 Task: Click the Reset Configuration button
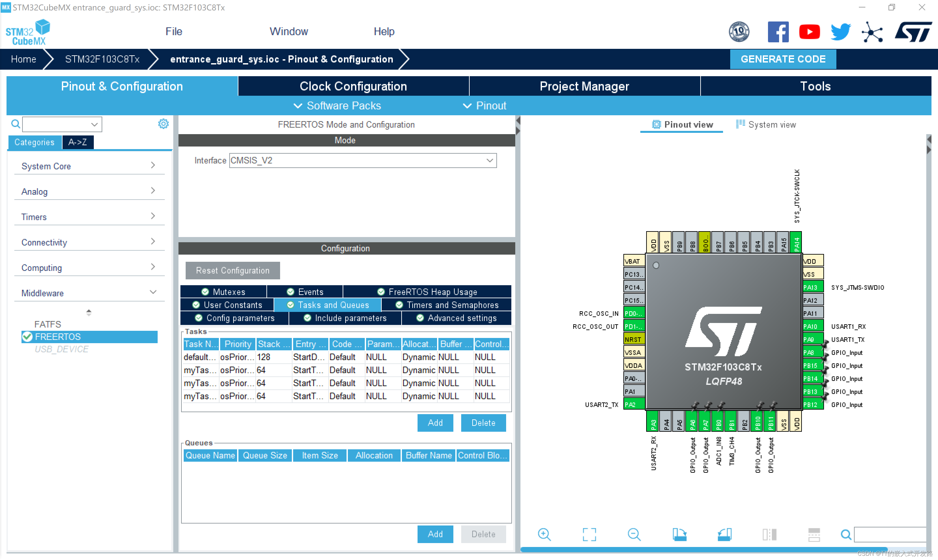click(233, 269)
